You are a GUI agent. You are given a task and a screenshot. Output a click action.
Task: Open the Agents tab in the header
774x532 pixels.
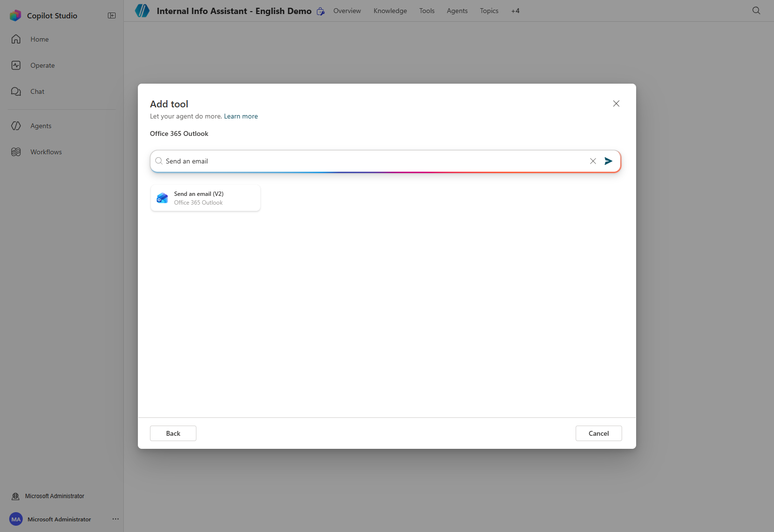[x=457, y=11]
